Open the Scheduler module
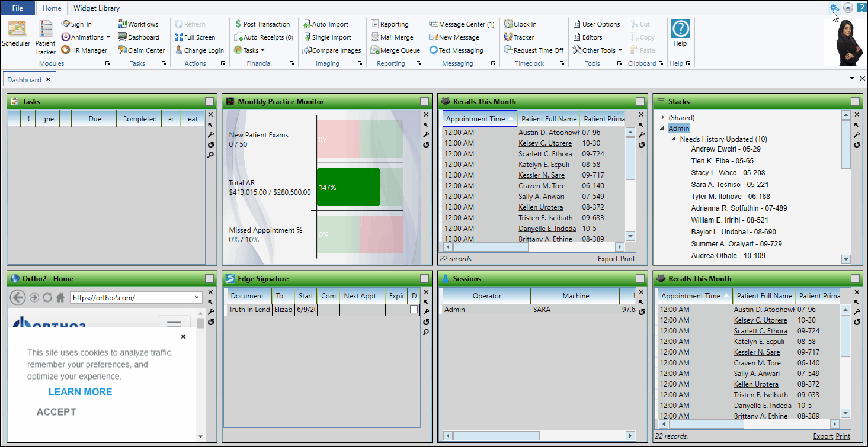Screen dimensions: 868x447 click(16, 33)
